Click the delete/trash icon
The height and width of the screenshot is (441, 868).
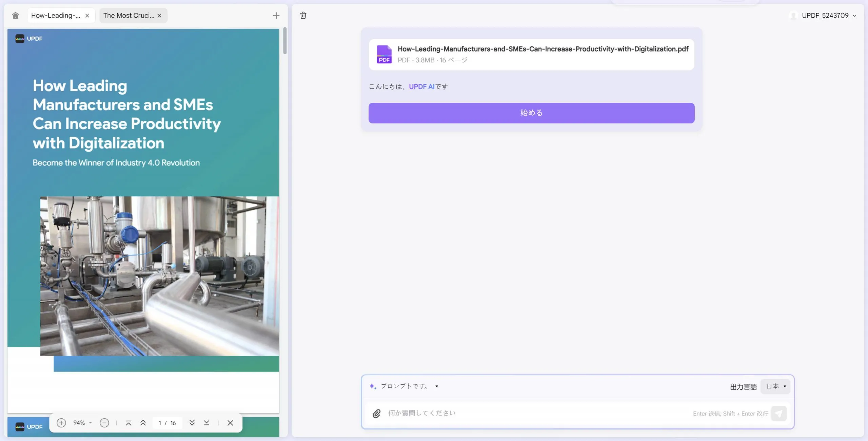(x=303, y=15)
